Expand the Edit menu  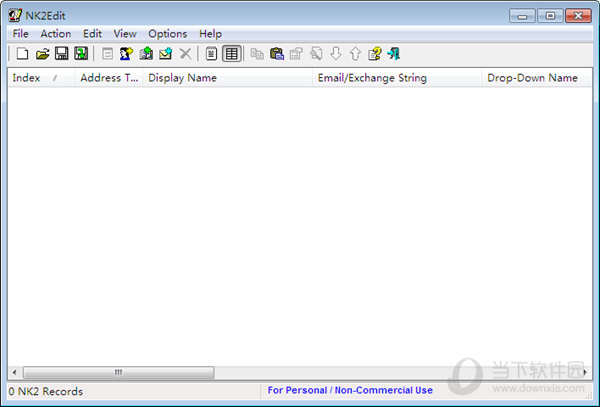(92, 33)
